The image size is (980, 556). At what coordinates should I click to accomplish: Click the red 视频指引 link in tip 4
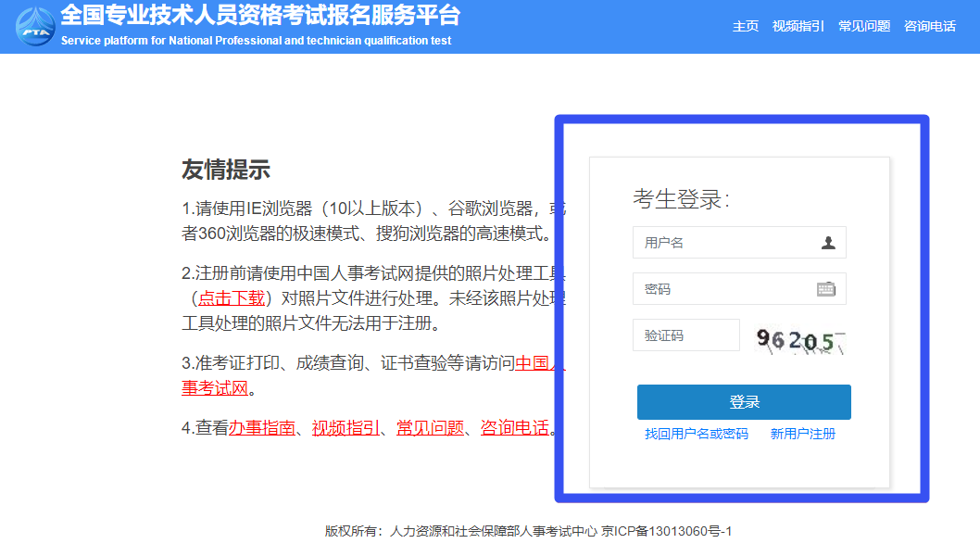point(346,428)
